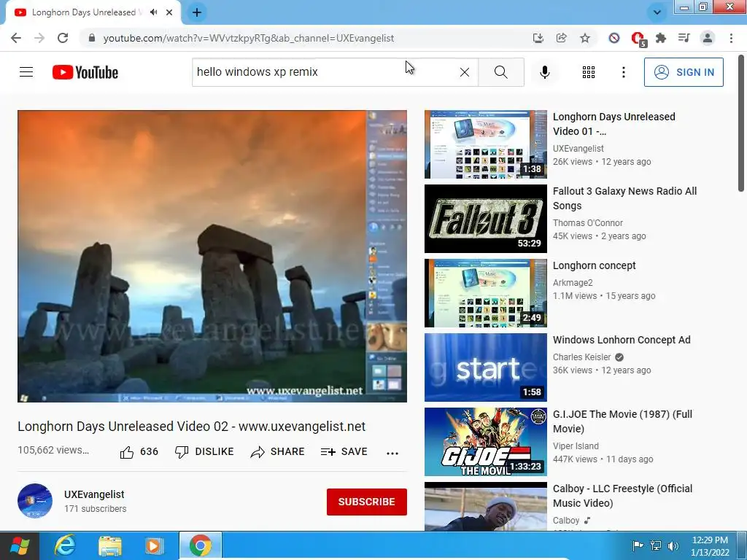
Task: Open the media controls icon
Action: 684,38
